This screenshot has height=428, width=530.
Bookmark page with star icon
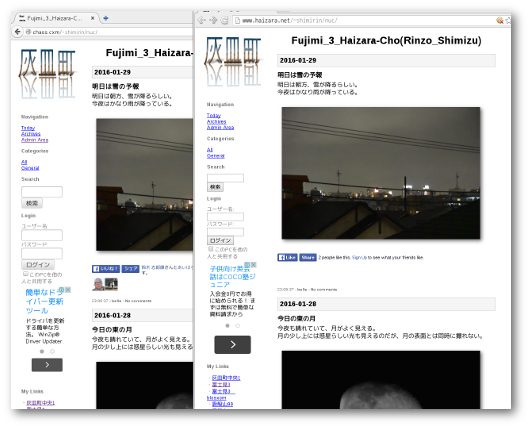pyautogui.click(x=508, y=21)
